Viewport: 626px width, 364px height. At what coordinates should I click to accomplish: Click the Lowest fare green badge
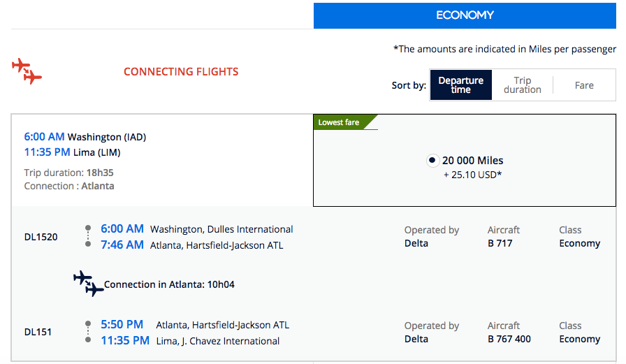[340, 122]
